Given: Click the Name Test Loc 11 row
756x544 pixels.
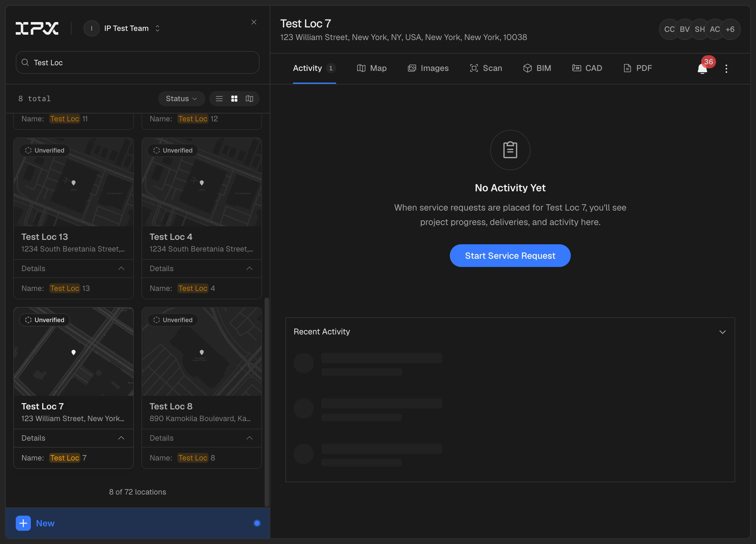Looking at the screenshot, I should pos(73,119).
